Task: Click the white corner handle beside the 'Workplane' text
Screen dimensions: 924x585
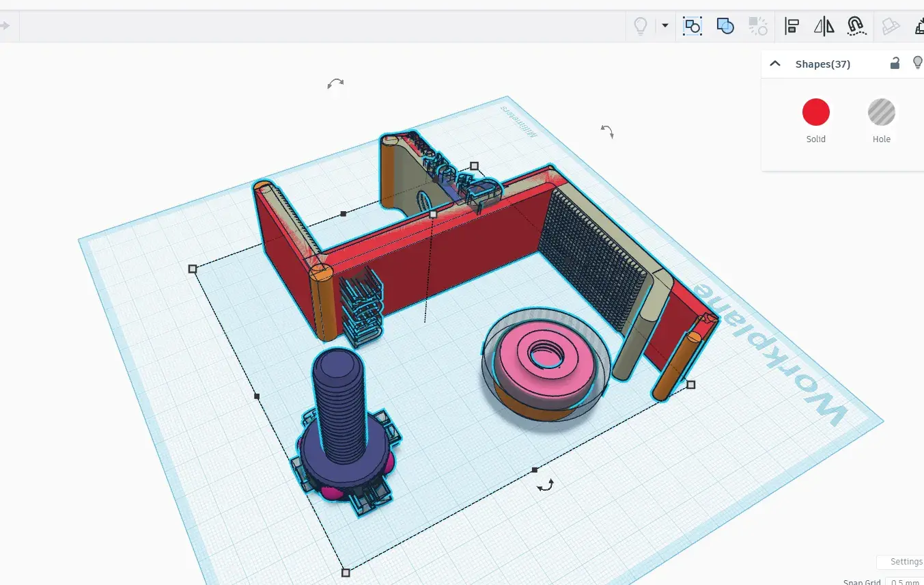Action: click(691, 385)
